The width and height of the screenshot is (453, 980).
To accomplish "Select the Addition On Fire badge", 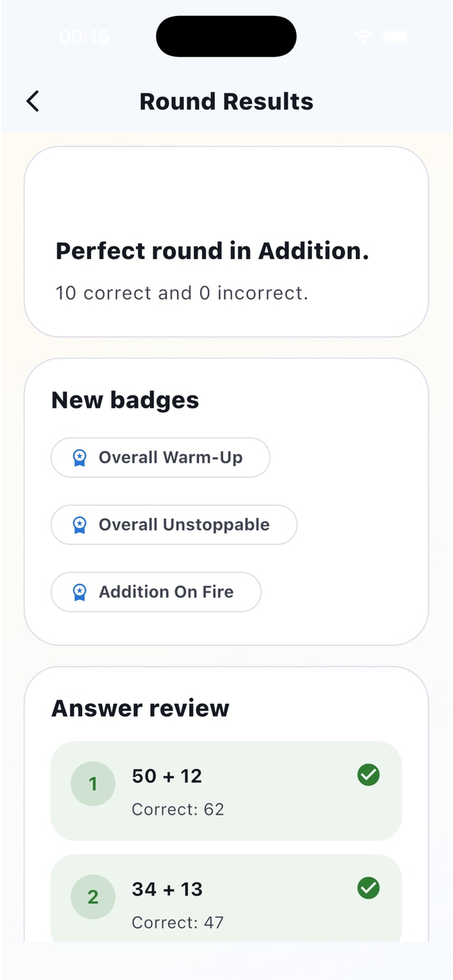I will click(x=156, y=592).
